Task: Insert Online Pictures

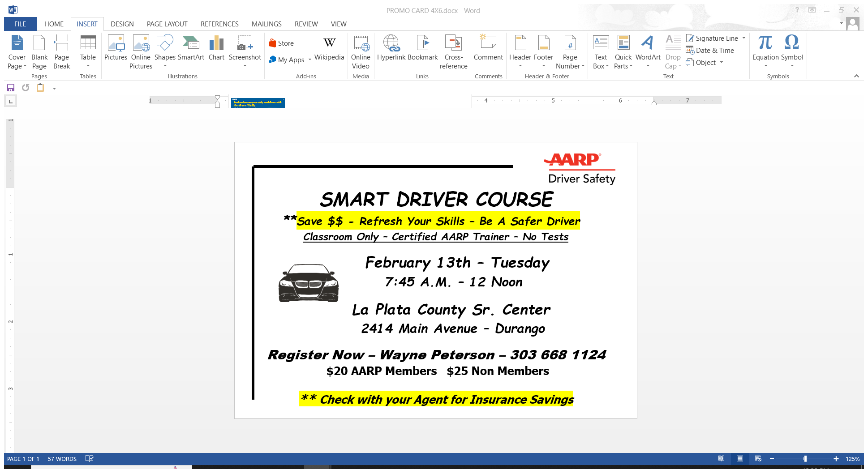Action: [x=141, y=52]
